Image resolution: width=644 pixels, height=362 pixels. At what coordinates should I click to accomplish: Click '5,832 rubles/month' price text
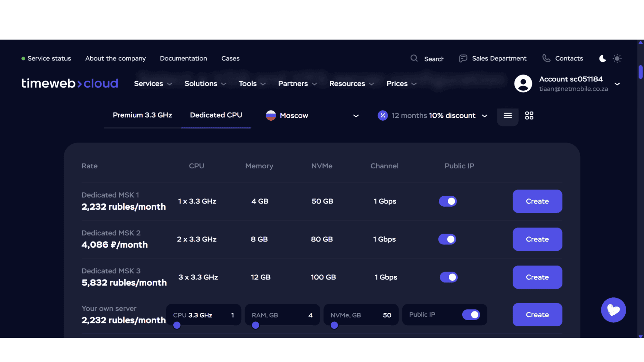124,283
